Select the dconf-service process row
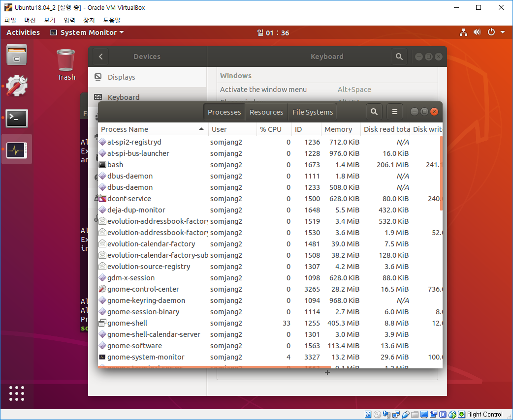513x420 pixels. tap(270, 199)
